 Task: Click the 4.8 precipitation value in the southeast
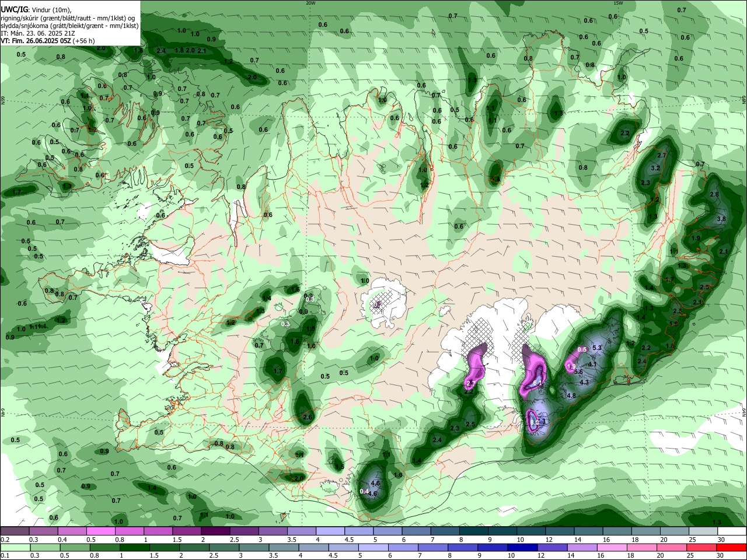click(572, 395)
